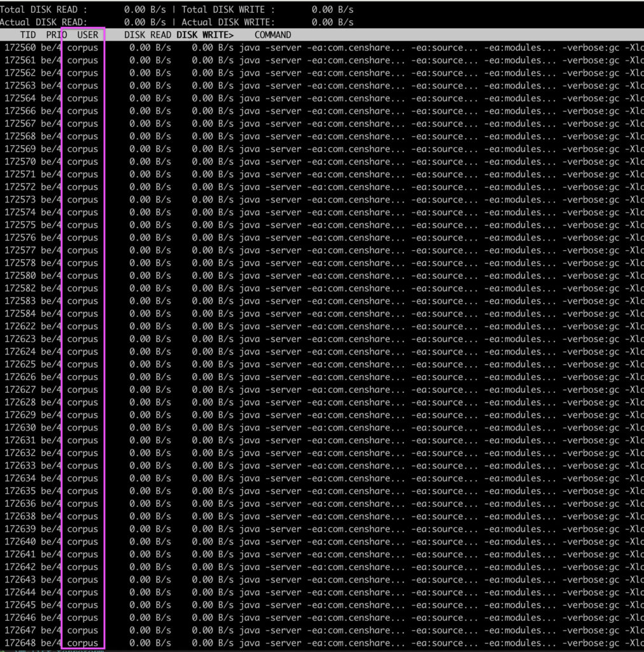Screen dimensions: 644x652
Task: Click the DISK WRITE> sorted column header
Action: (x=205, y=35)
